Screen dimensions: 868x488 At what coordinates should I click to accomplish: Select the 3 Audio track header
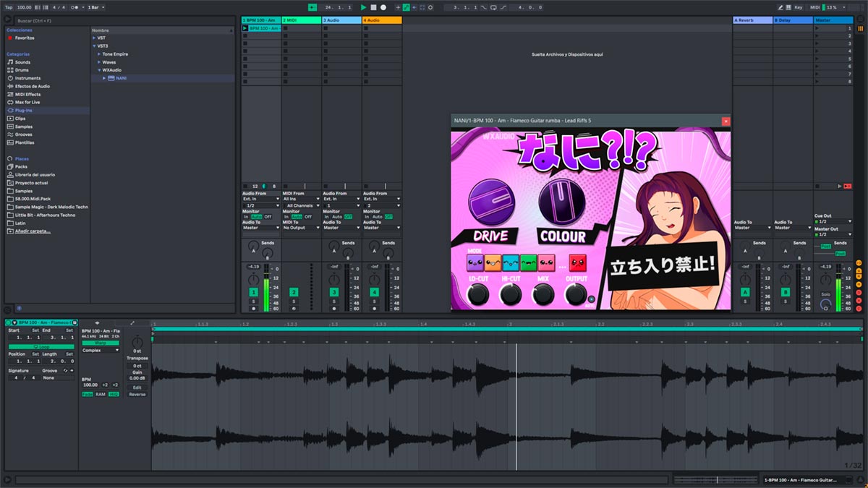pos(341,20)
